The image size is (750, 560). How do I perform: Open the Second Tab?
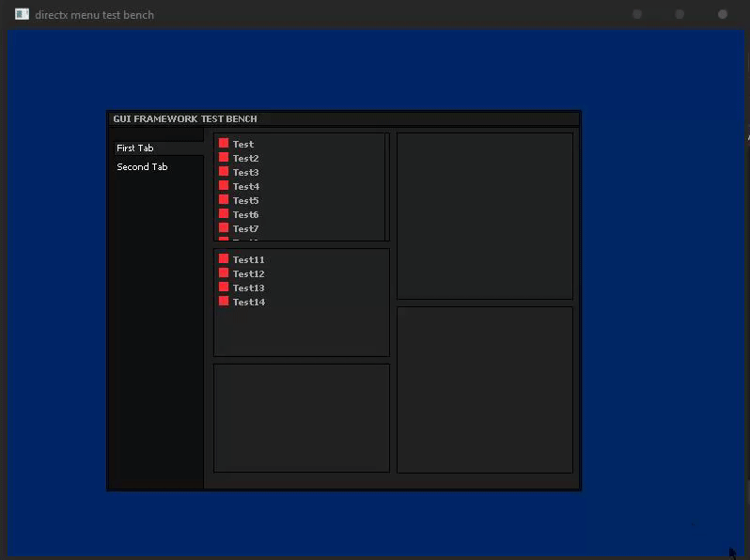pyautogui.click(x=159, y=167)
